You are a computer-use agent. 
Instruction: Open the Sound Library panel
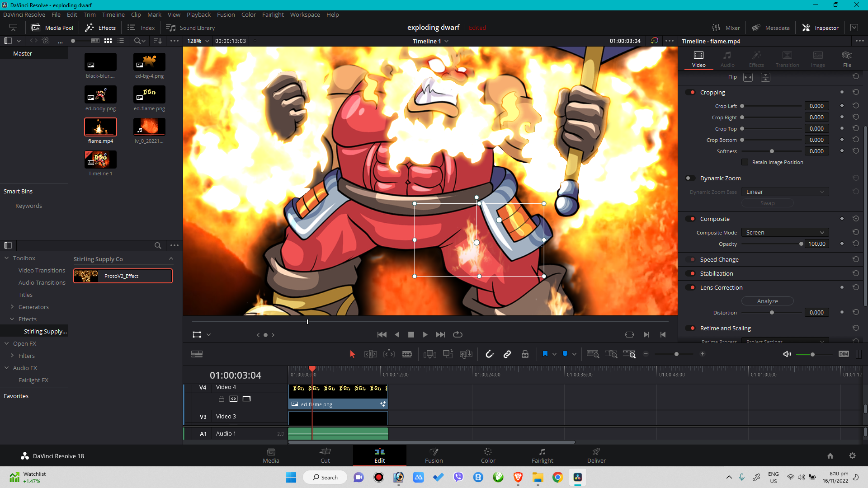pos(190,28)
